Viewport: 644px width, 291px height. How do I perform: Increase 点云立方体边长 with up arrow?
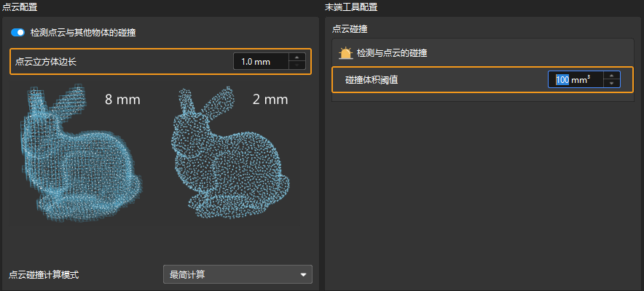(297, 57)
